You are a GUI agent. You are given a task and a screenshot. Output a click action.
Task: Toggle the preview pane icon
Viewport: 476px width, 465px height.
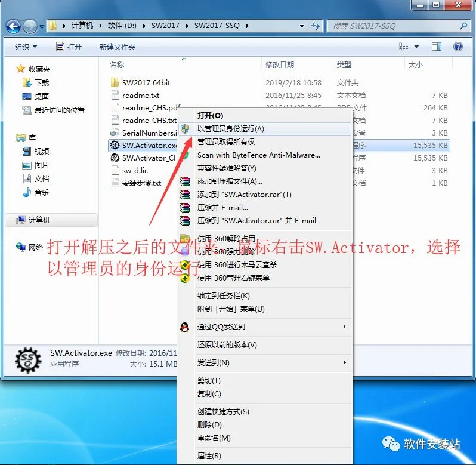[x=437, y=47]
